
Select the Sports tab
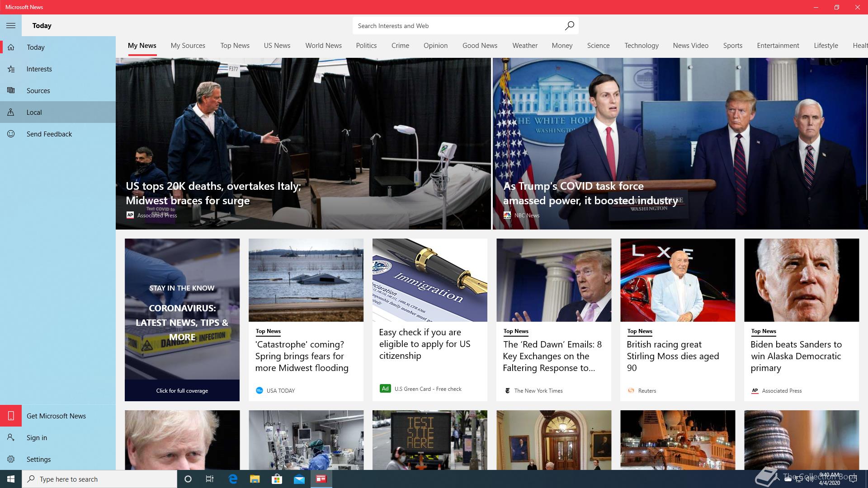pos(732,46)
